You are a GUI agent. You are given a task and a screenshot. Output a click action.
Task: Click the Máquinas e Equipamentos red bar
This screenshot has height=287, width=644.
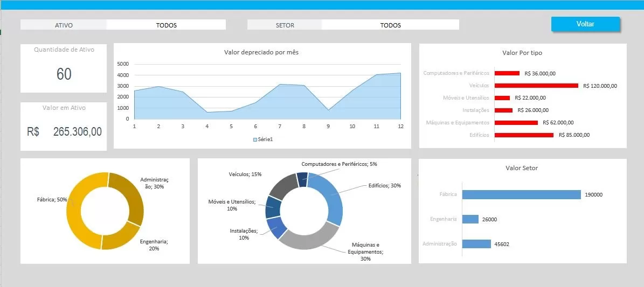pos(516,122)
